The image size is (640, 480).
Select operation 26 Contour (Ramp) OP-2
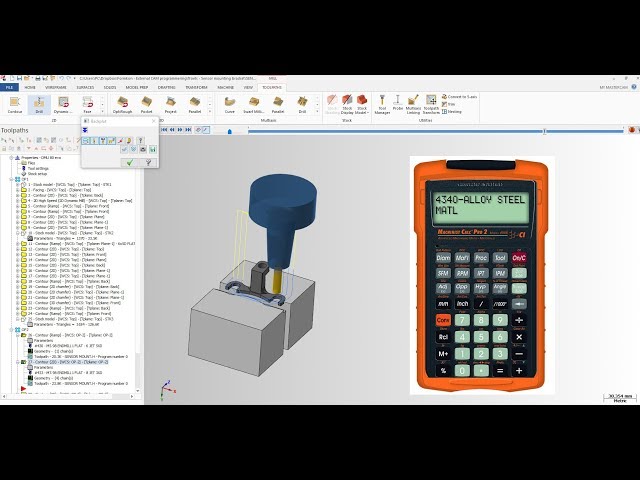(70, 335)
